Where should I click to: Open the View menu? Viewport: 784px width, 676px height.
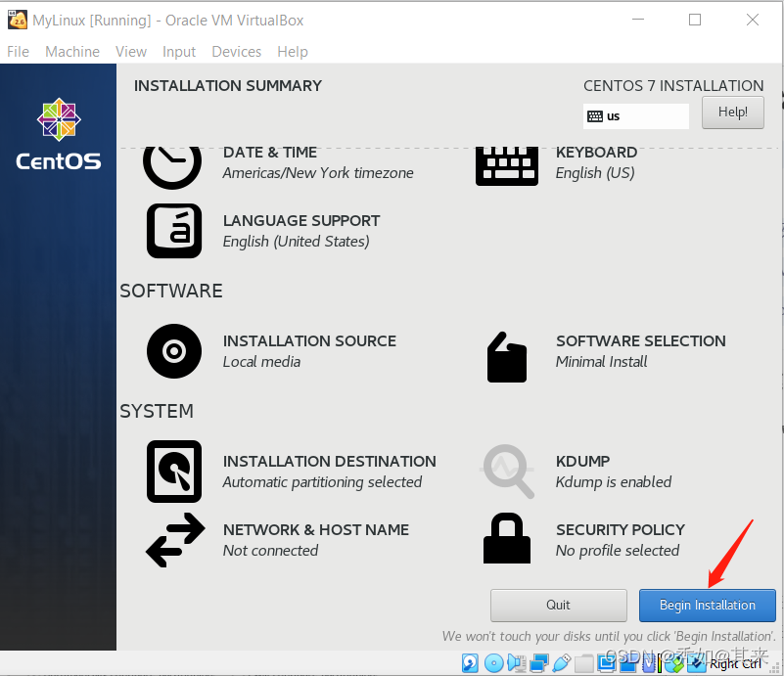pos(131,52)
